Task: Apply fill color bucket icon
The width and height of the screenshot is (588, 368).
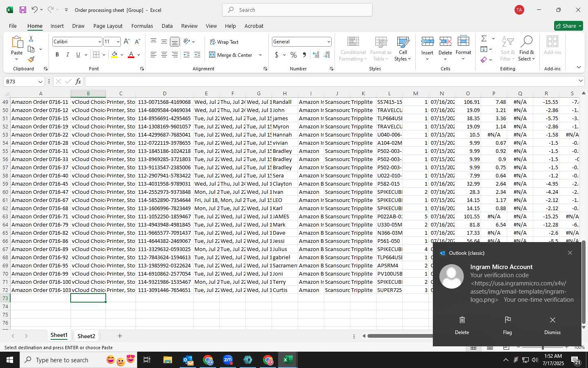Action: point(114,55)
